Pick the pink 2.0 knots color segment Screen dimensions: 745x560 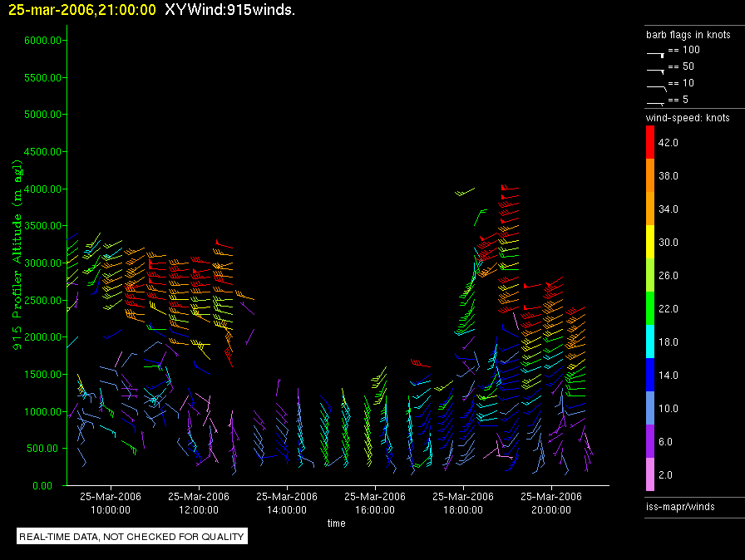(x=650, y=474)
